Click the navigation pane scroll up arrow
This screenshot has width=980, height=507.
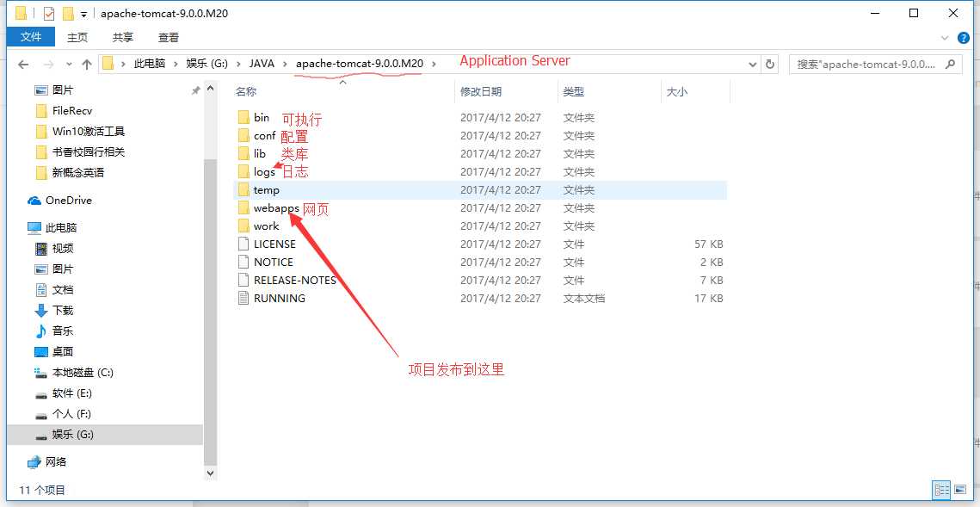(x=210, y=90)
